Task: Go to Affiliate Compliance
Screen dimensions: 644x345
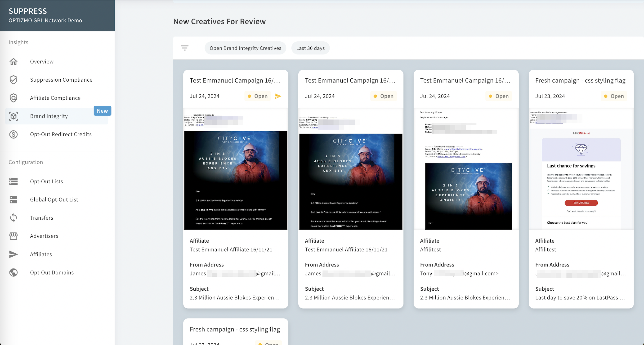Action: point(55,98)
